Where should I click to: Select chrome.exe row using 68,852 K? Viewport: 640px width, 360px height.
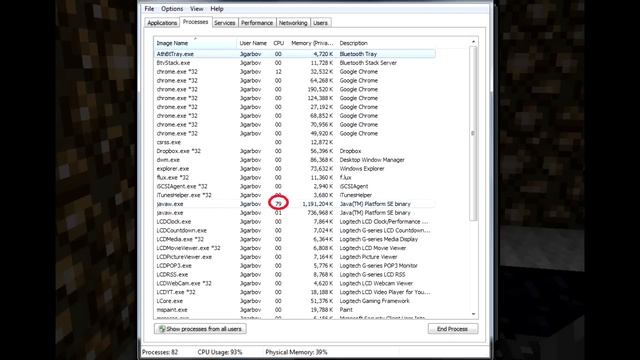(x=294, y=116)
